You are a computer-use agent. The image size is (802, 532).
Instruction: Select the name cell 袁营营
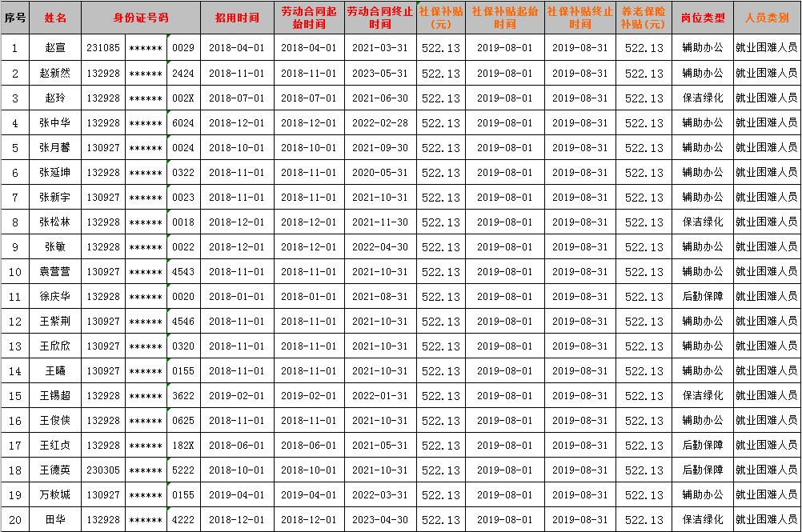(x=55, y=272)
